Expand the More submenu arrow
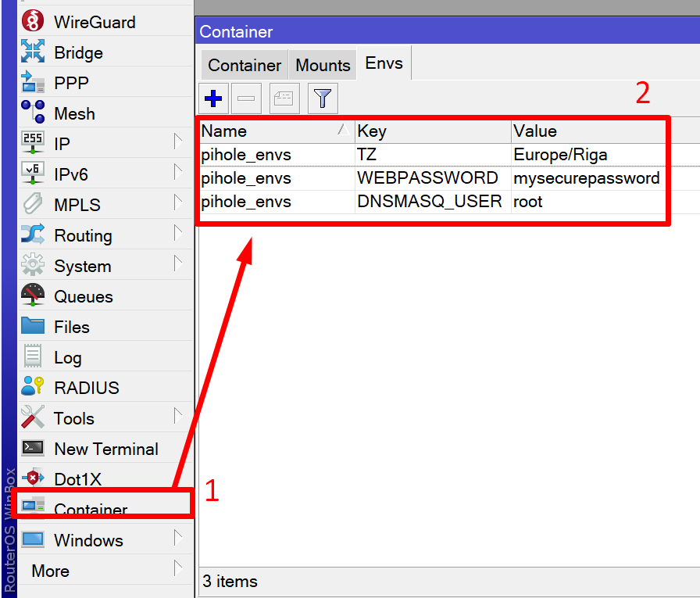The height and width of the screenshot is (598, 700). (x=178, y=568)
